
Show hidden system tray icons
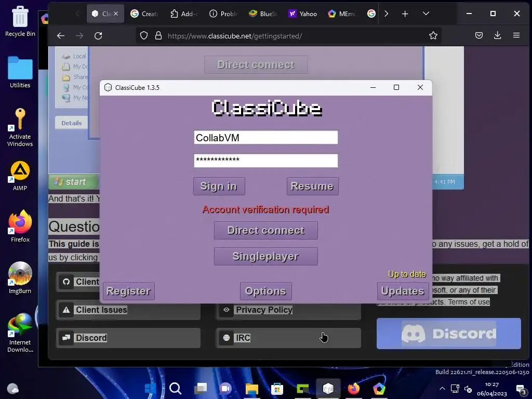tap(442, 389)
